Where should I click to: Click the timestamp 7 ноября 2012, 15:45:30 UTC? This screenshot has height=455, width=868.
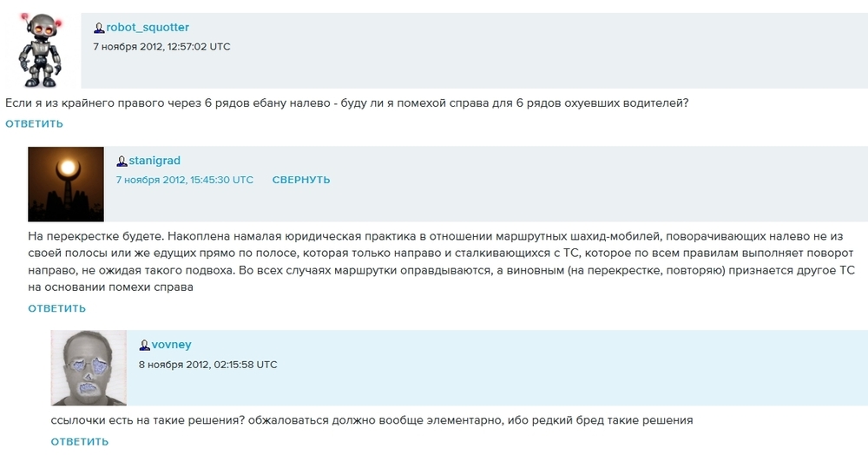[x=185, y=180]
